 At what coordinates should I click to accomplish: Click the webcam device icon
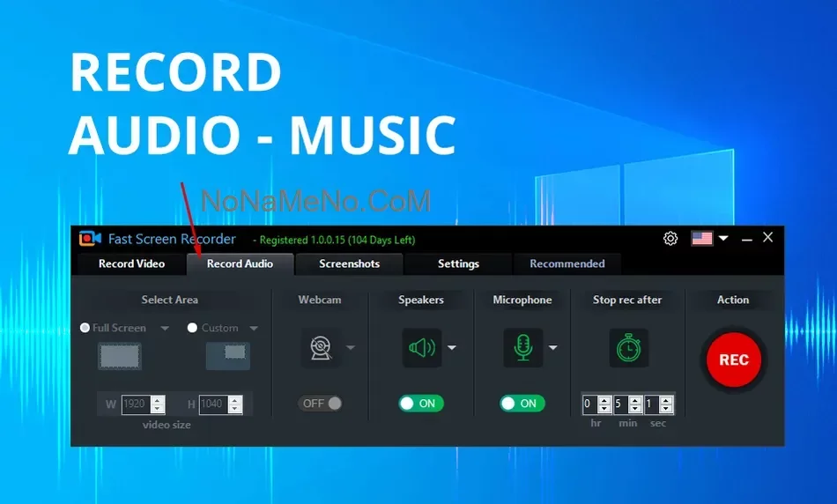(320, 348)
